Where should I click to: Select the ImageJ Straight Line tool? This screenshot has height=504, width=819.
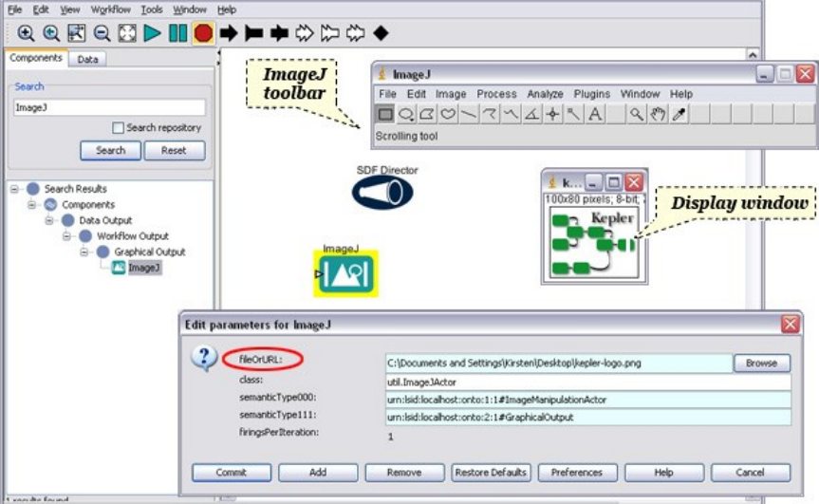click(469, 114)
